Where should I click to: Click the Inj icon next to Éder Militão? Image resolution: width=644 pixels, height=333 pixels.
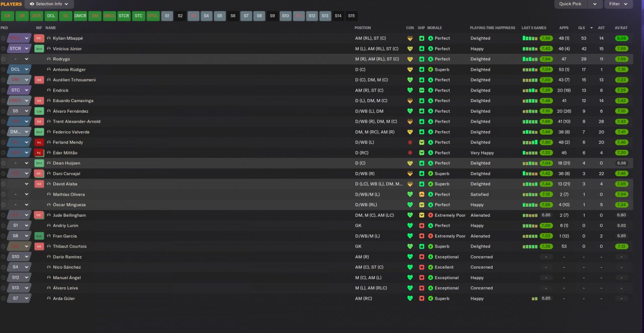pyautogui.click(x=39, y=153)
